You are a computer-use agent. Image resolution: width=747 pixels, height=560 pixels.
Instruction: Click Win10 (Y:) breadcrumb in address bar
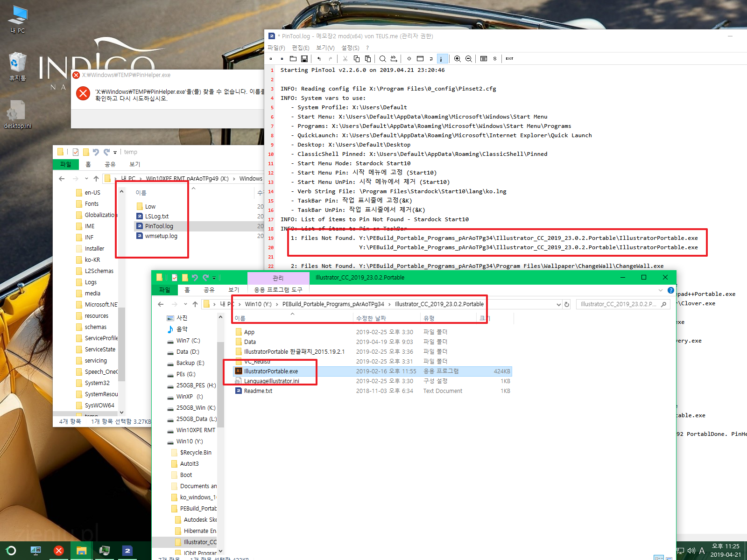pyautogui.click(x=258, y=304)
